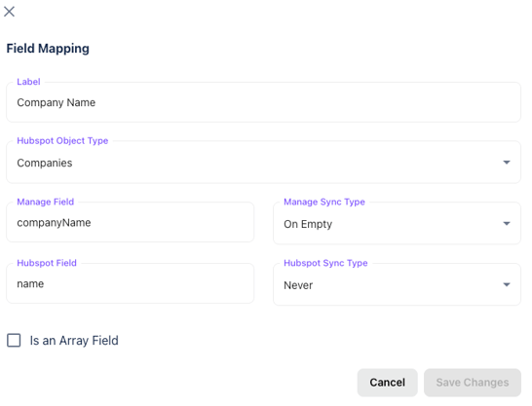Expand the Manage Sync Type dropdown
Image resolution: width=532 pixels, height=406 pixels.
(x=397, y=223)
